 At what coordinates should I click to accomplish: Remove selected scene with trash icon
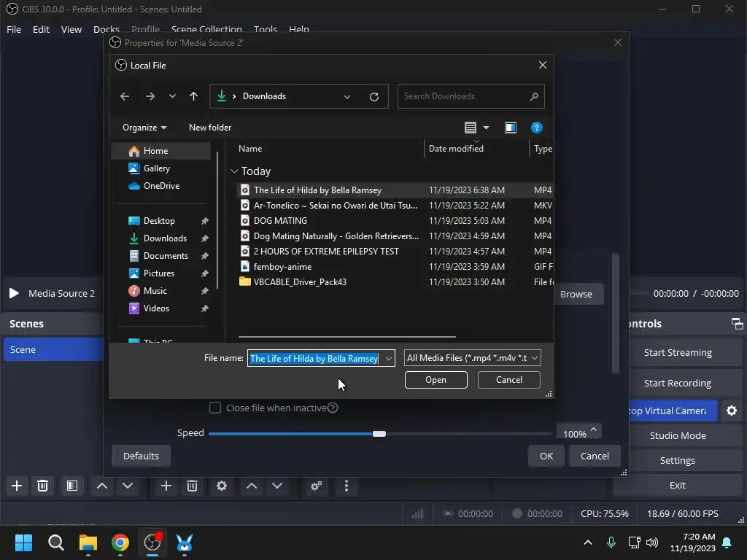[42, 486]
